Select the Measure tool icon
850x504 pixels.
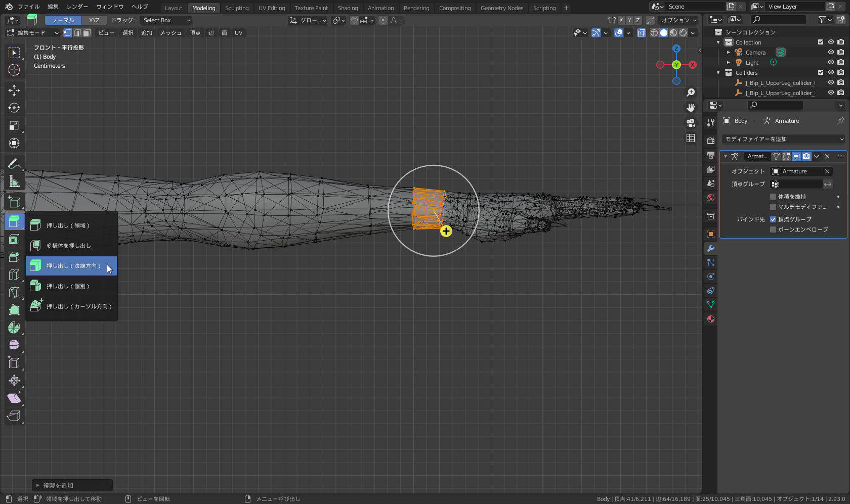[14, 181]
